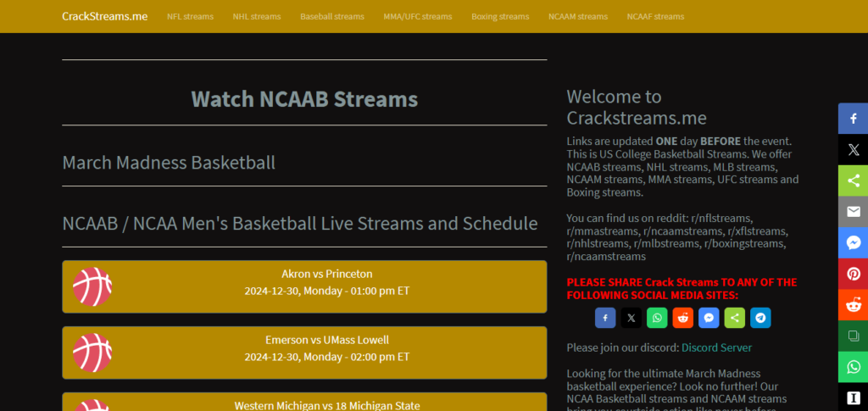Share via email using the sidebar envelope icon
Screen dimensions: 868x411
pyautogui.click(x=853, y=212)
